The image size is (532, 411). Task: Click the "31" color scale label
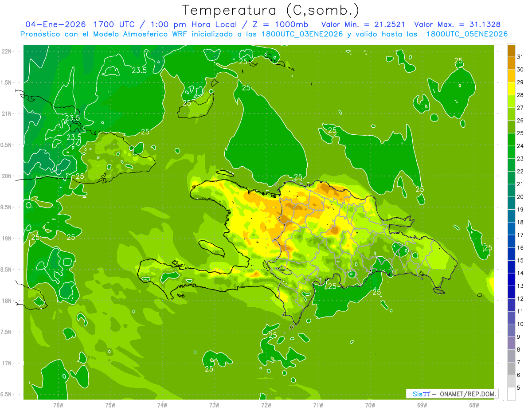[520, 56]
